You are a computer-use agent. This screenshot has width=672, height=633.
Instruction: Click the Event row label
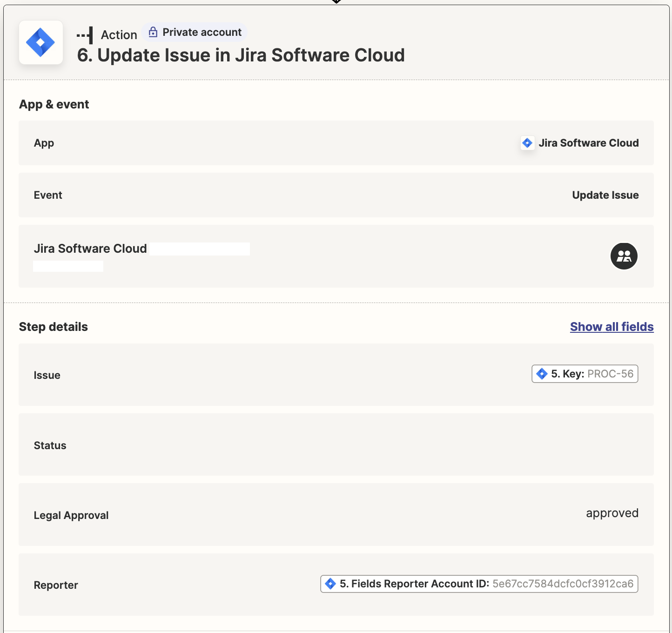point(48,195)
